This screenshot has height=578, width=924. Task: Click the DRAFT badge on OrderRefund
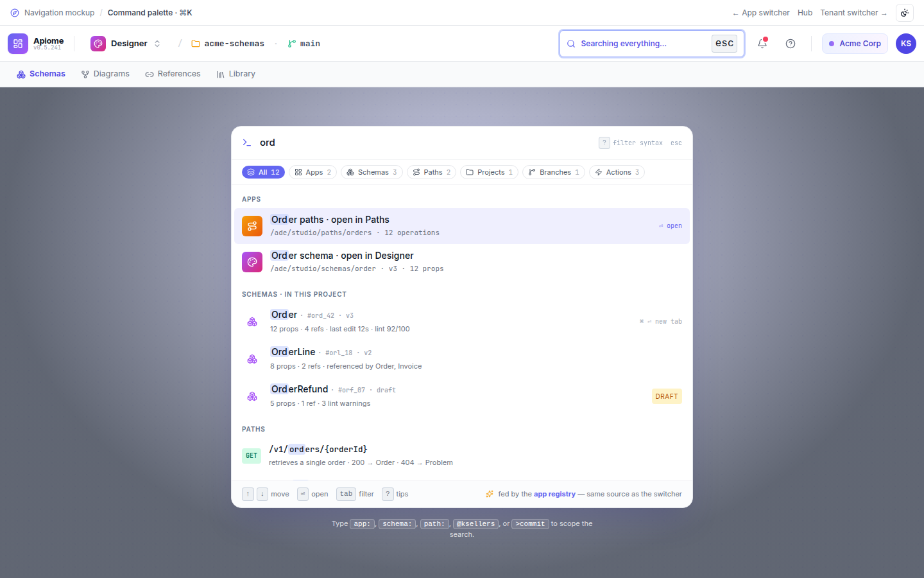point(667,396)
